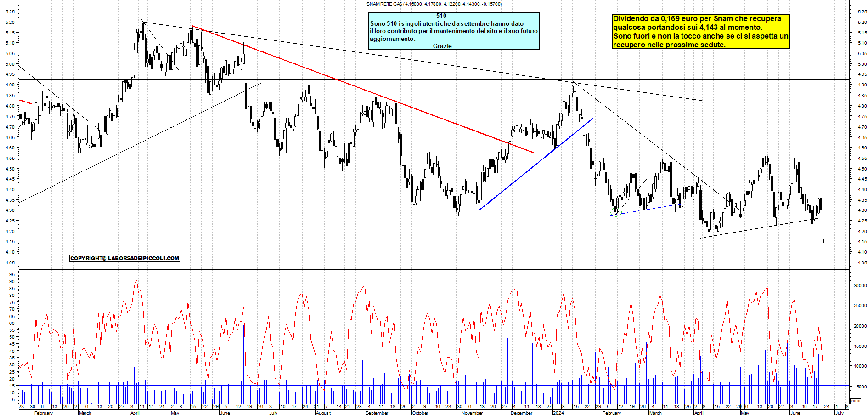The image size is (868, 415).
Task: Click 5.25 on the left price scale
Action: pos(11,11)
